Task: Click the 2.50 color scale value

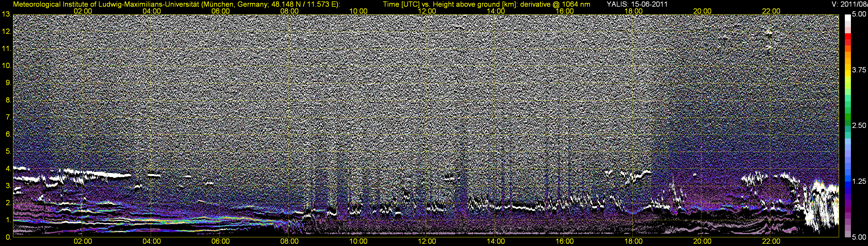Action: [859, 125]
